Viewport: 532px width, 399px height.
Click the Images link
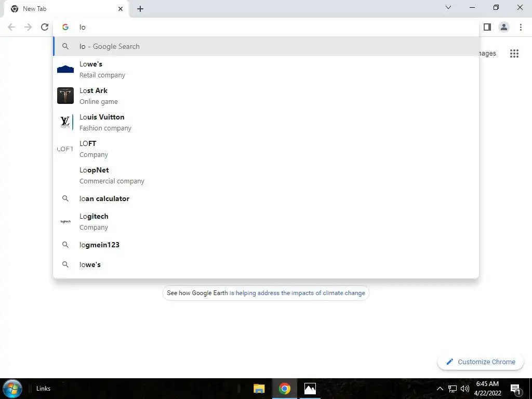pyautogui.click(x=487, y=54)
